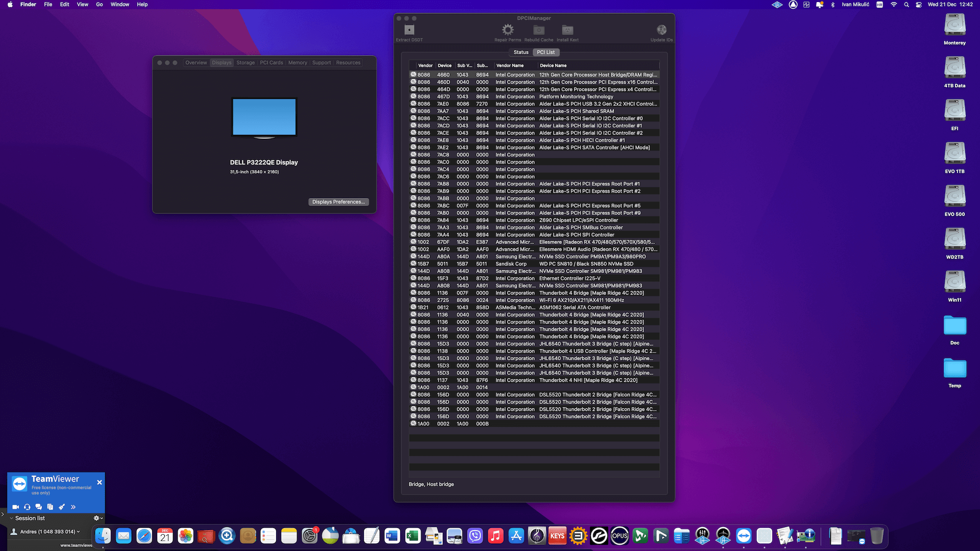Open the TeamViewer chat bubbles icon
The width and height of the screenshot is (980, 551).
(39, 507)
